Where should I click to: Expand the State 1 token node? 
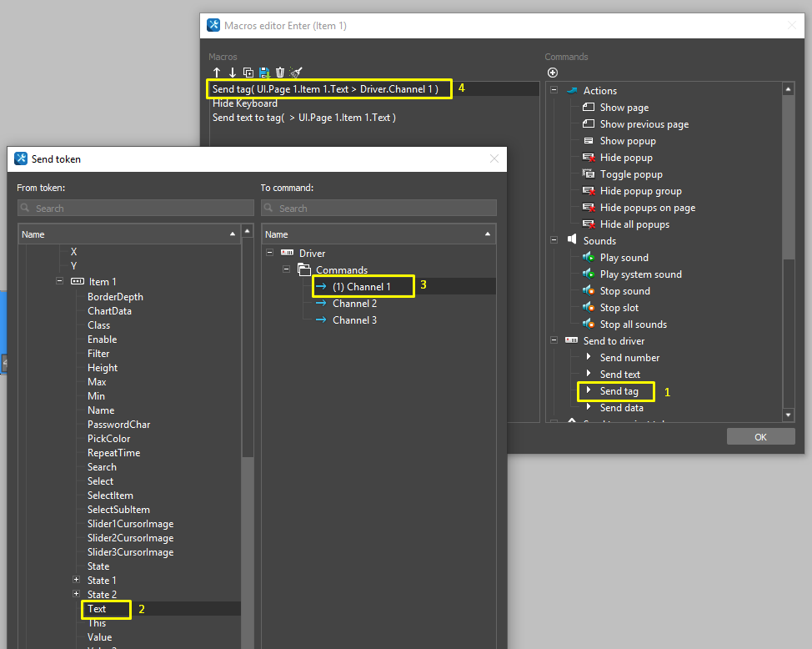(75, 580)
